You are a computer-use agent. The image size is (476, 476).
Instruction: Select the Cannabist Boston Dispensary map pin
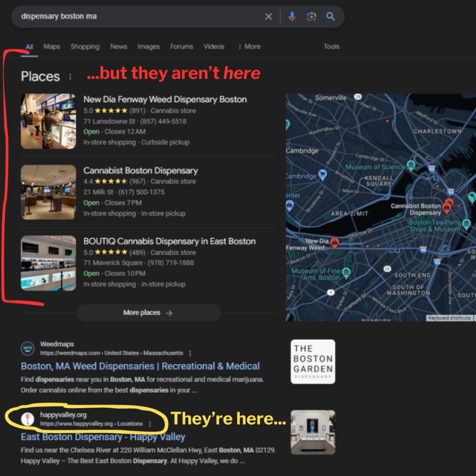point(447,208)
